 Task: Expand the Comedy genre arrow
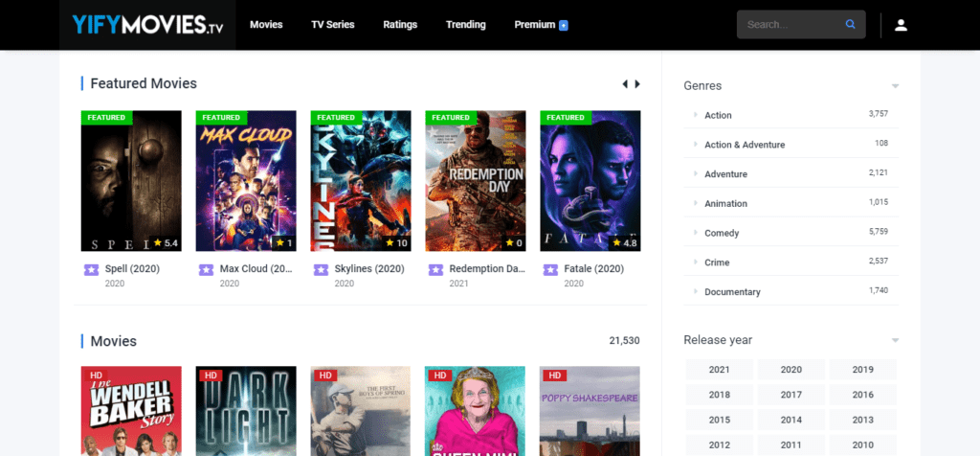coord(695,232)
